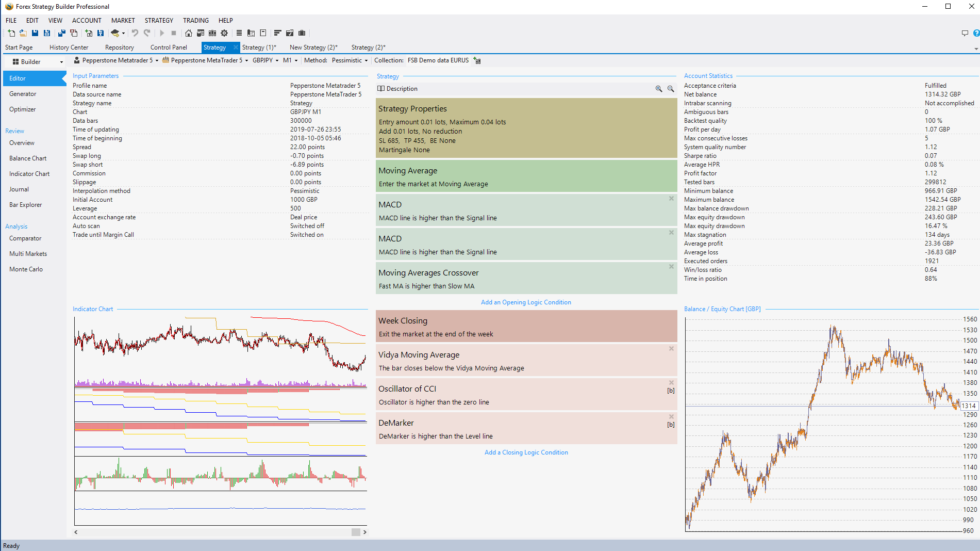The width and height of the screenshot is (980, 551).
Task: Click the collection add icon next to FSB Demo data
Action: tap(477, 60)
